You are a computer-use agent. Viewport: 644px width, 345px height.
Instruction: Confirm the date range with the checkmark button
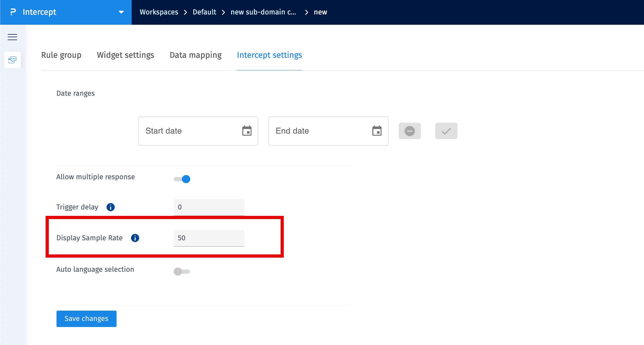tap(446, 131)
